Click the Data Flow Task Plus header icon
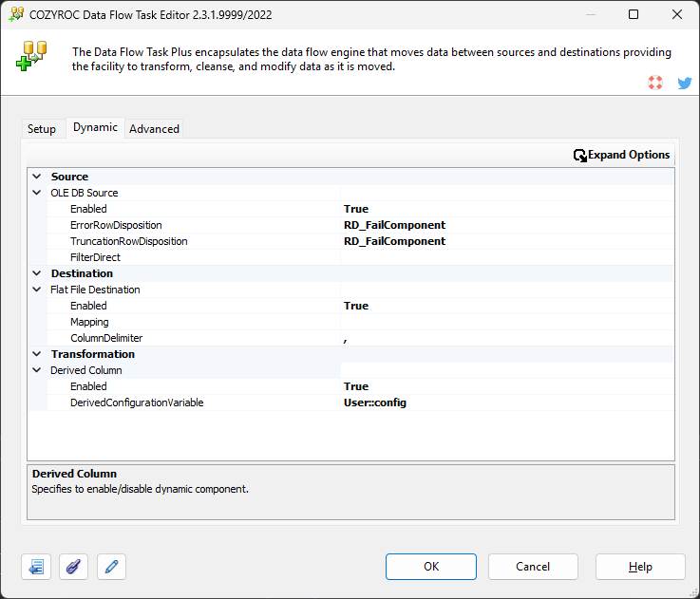Screen dimensions: 700x599 pos(31,56)
